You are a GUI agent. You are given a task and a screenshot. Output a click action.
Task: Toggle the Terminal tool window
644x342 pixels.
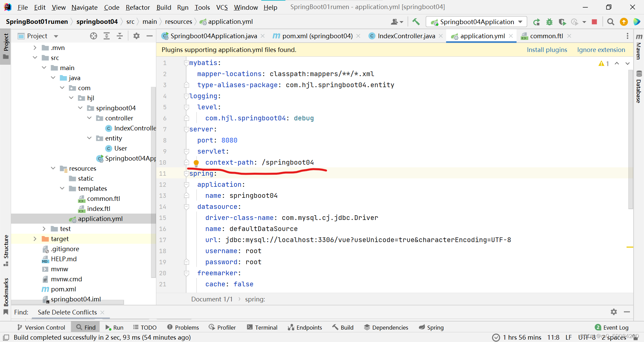click(x=262, y=327)
